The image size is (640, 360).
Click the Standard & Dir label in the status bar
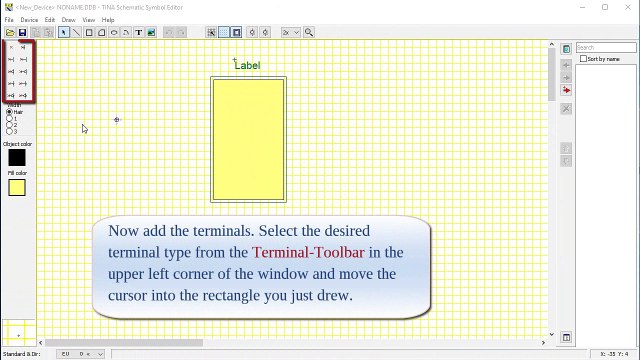point(22,354)
